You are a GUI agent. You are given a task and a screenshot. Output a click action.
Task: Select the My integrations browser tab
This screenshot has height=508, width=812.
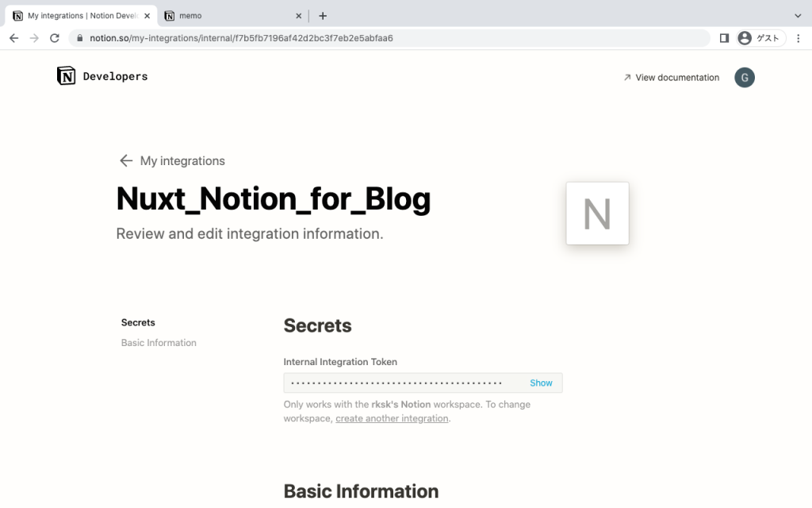[x=78, y=16]
